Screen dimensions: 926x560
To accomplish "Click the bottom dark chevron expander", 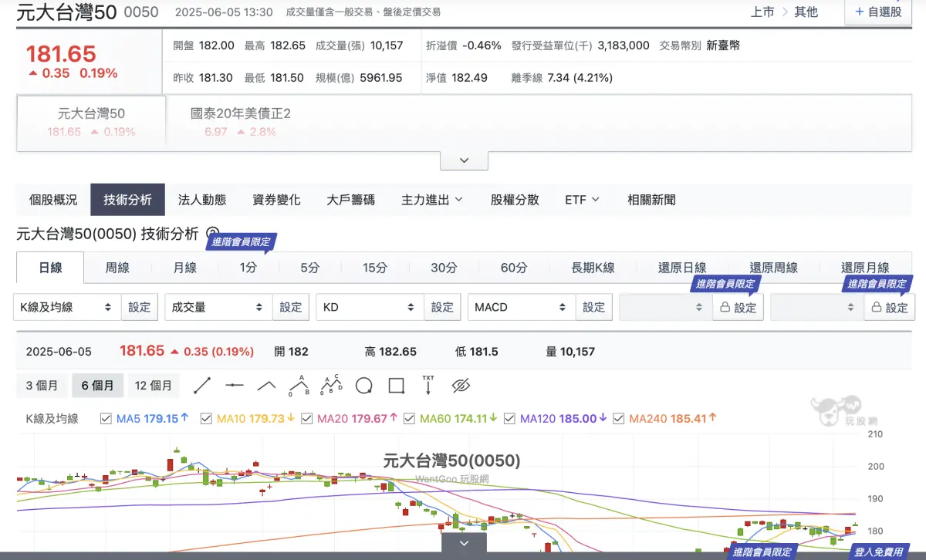I will click(464, 543).
